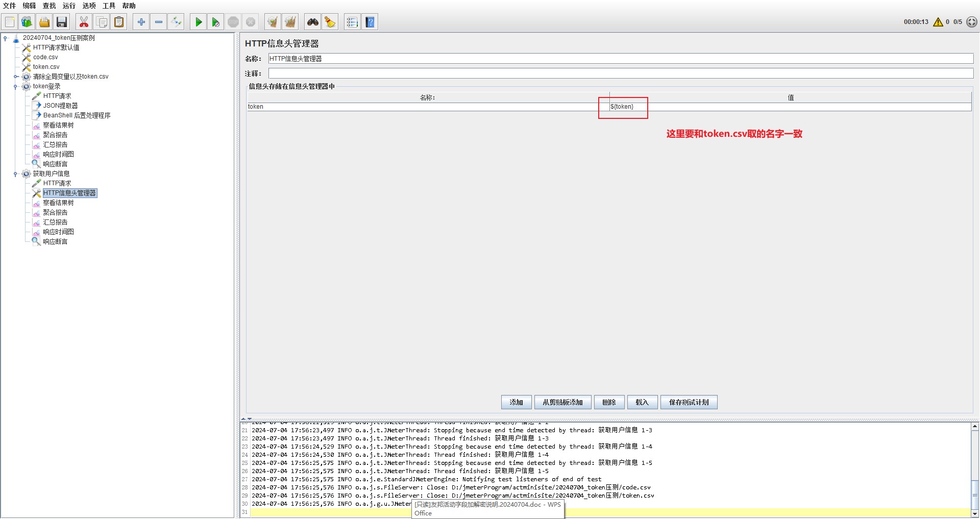Click the Toggle expand-tree arrows icon
980x519 pixels.
(x=176, y=22)
